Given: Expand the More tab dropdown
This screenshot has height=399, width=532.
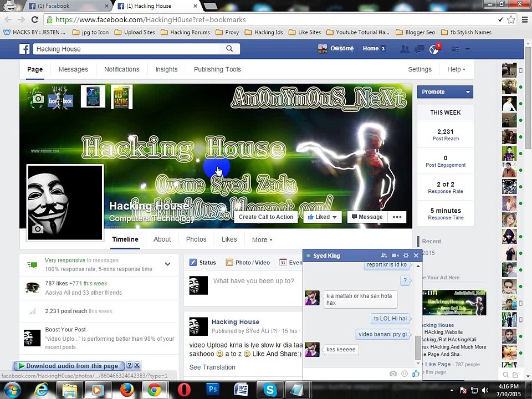Looking at the screenshot, I should pyautogui.click(x=262, y=239).
